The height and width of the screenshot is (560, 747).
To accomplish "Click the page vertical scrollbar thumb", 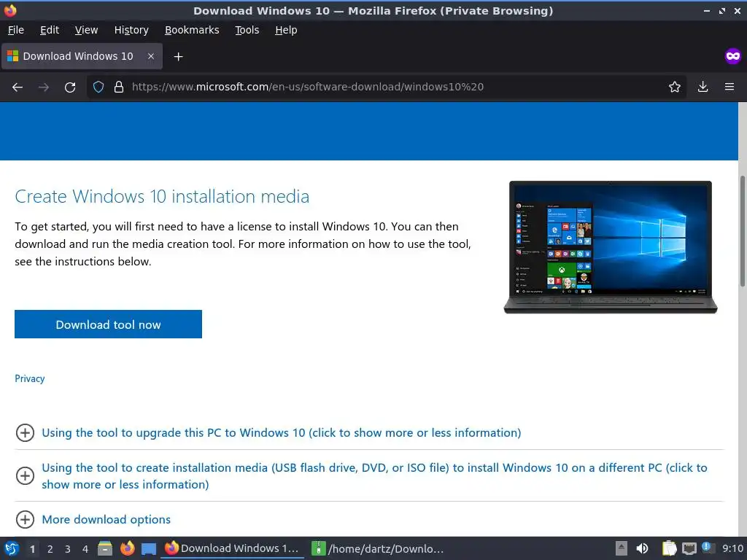I will coord(742,231).
